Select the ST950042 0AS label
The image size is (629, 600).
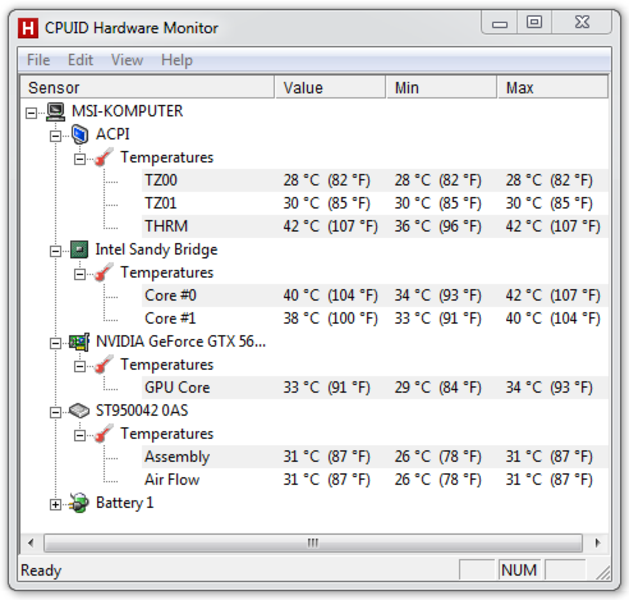point(142,411)
